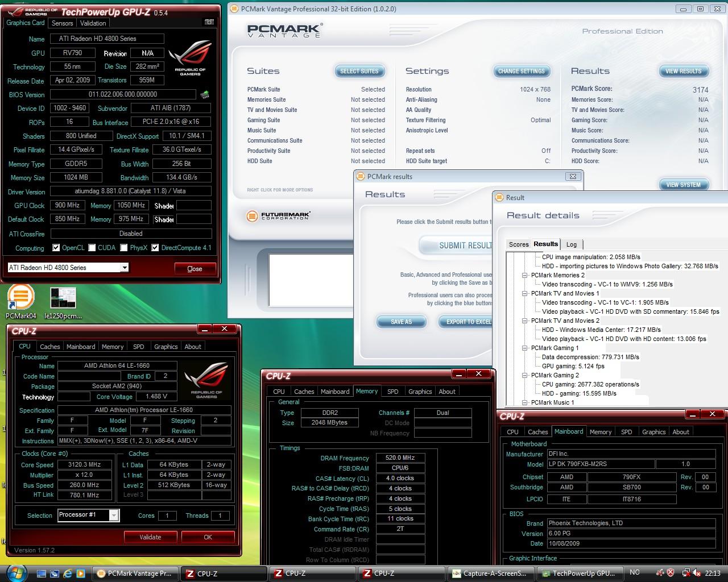Click the CHANGE SETTINGS button

pyautogui.click(x=522, y=71)
